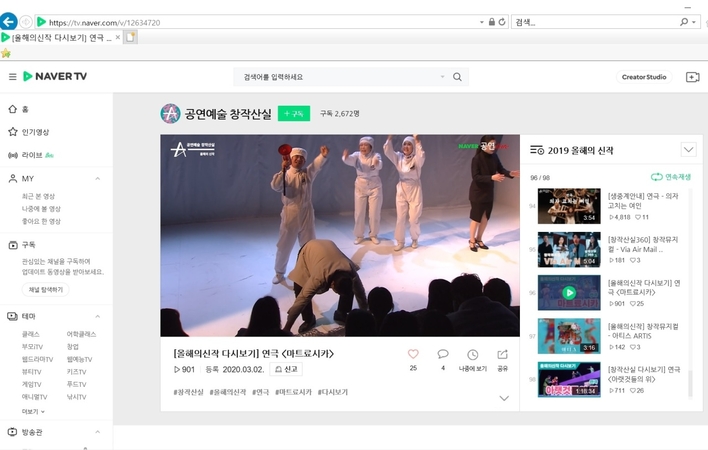Viewport: 708px width, 450px height.
Task: Open comments via speech bubble icon
Action: (x=443, y=354)
